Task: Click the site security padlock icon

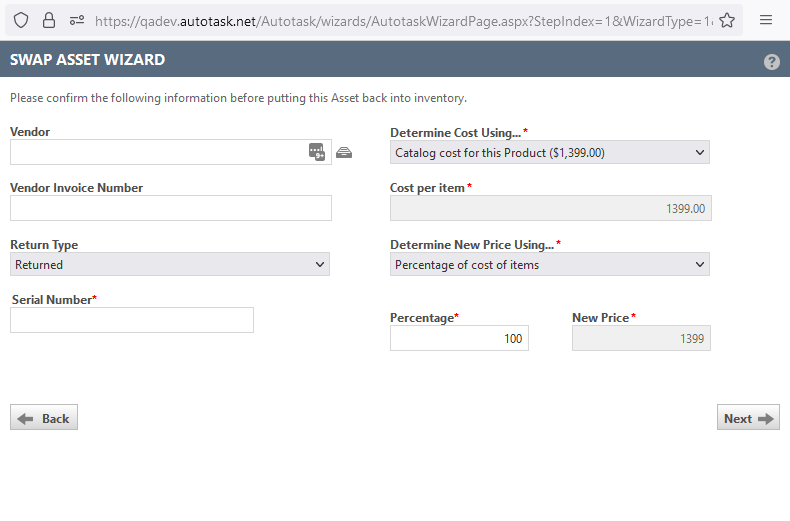Action: click(x=49, y=20)
